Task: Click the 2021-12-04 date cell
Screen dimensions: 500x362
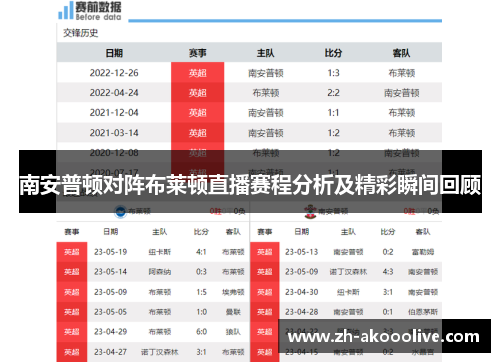Action: [114, 113]
